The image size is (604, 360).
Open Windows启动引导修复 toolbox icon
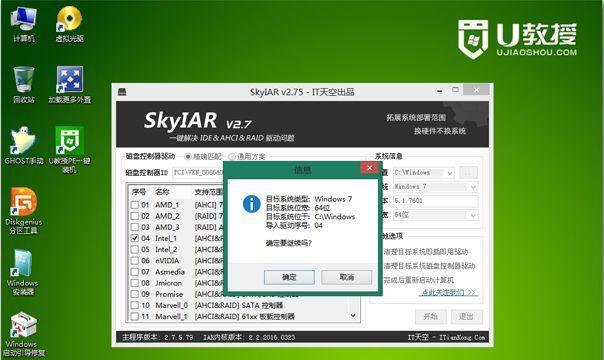coord(24,333)
